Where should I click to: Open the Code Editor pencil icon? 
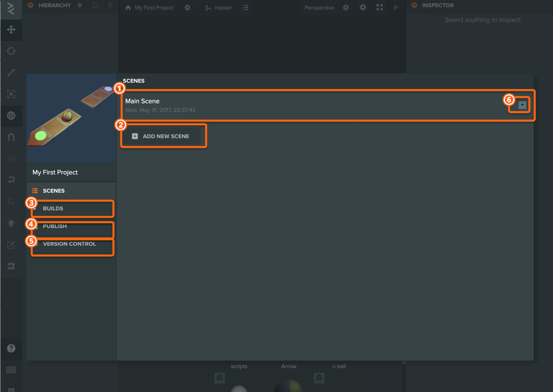[x=11, y=245]
